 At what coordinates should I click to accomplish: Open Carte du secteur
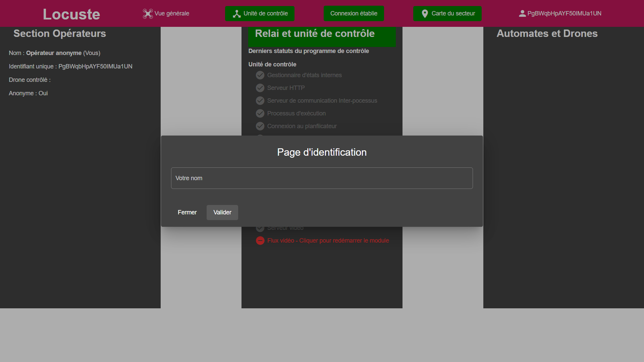[x=447, y=13]
